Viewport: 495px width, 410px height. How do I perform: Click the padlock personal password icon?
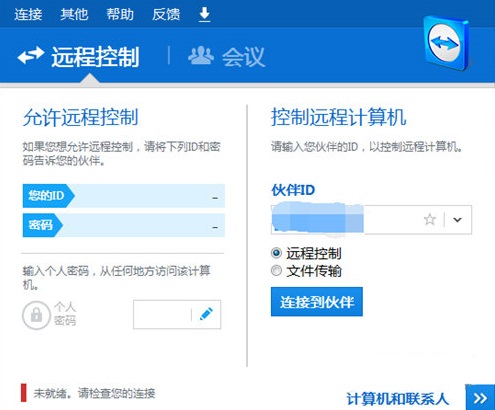click(x=36, y=315)
